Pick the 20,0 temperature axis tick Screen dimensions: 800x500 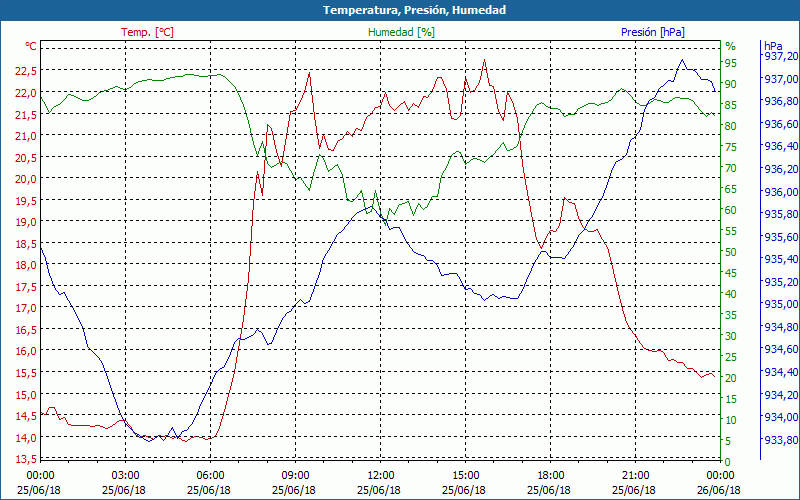tap(26, 179)
